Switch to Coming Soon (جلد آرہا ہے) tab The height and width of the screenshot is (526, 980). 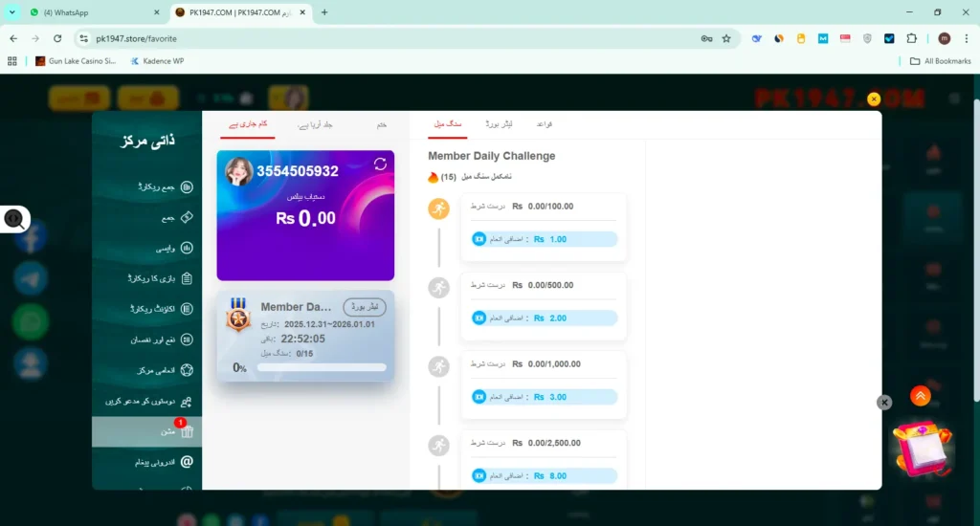click(316, 125)
